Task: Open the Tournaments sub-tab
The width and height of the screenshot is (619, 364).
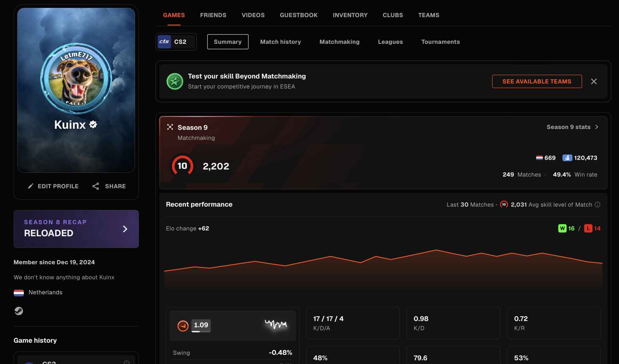Action: [440, 42]
